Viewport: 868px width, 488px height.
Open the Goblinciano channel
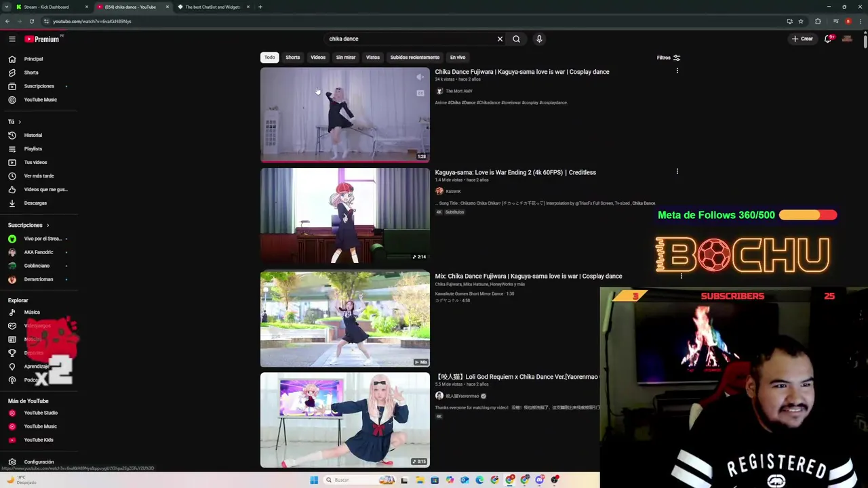[x=37, y=266]
